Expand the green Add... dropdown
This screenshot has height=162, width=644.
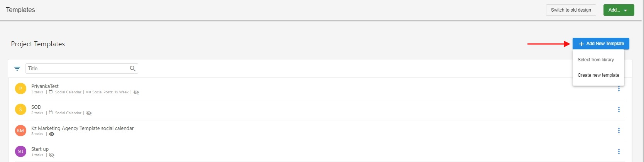619,10
